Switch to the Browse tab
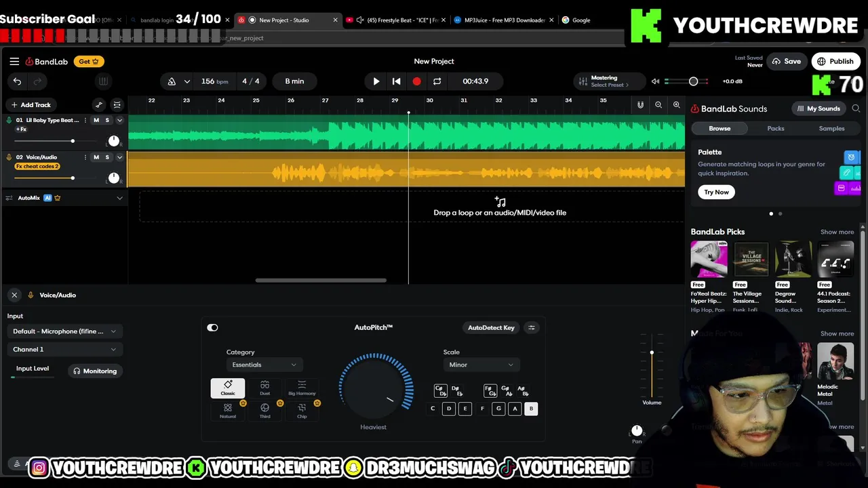The image size is (868, 488). coord(719,128)
